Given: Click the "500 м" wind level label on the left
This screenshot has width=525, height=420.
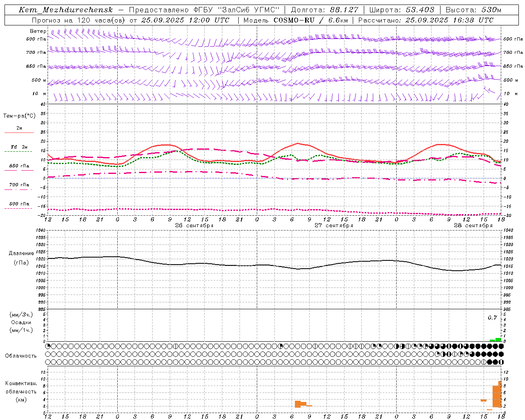Looking at the screenshot, I should pos(39,80).
